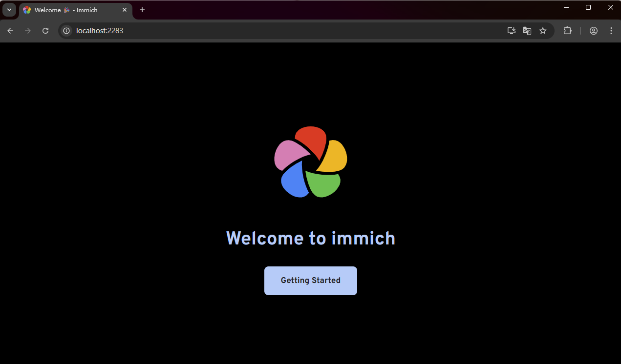The width and height of the screenshot is (621, 364).
Task: Reload the localhost:2283 page
Action: point(45,31)
